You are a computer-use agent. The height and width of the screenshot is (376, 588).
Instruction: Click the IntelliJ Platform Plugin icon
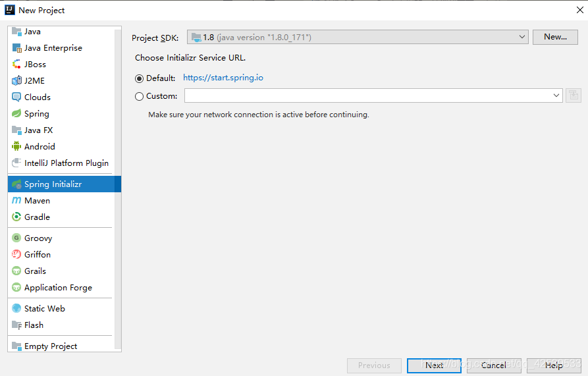(16, 163)
